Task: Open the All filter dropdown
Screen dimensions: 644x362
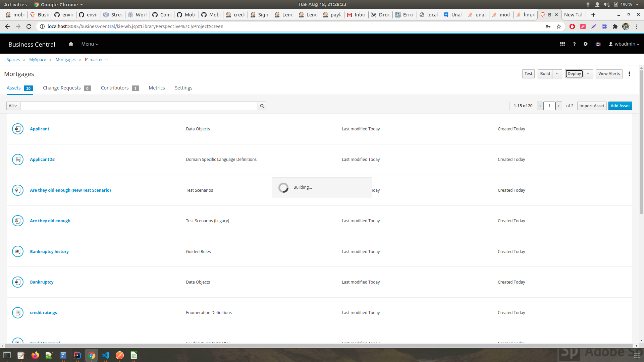Action: [13, 106]
